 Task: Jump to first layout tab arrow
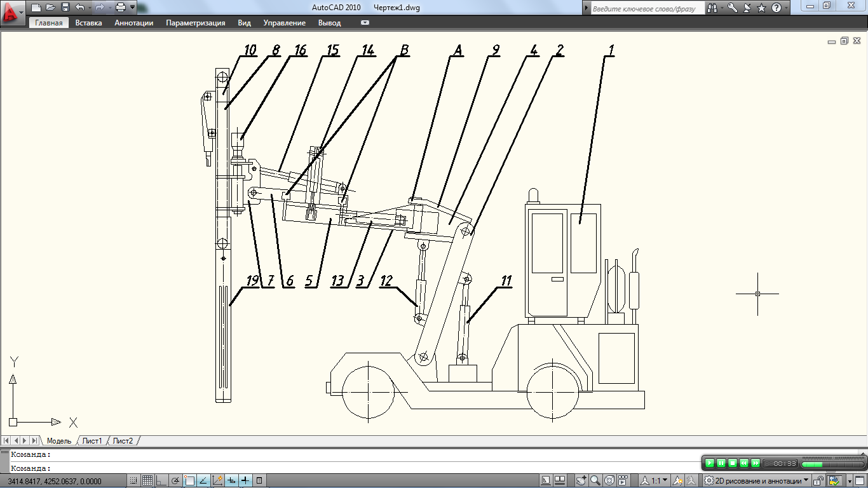pos(6,440)
